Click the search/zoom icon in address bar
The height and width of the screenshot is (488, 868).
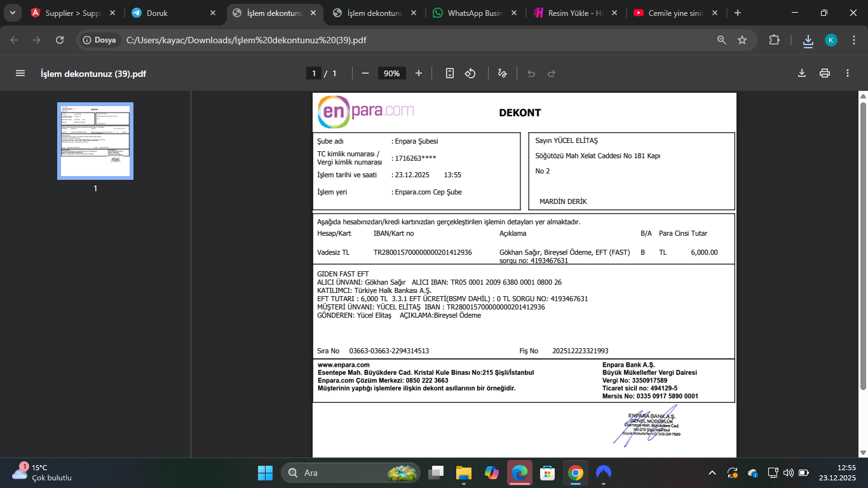point(721,40)
